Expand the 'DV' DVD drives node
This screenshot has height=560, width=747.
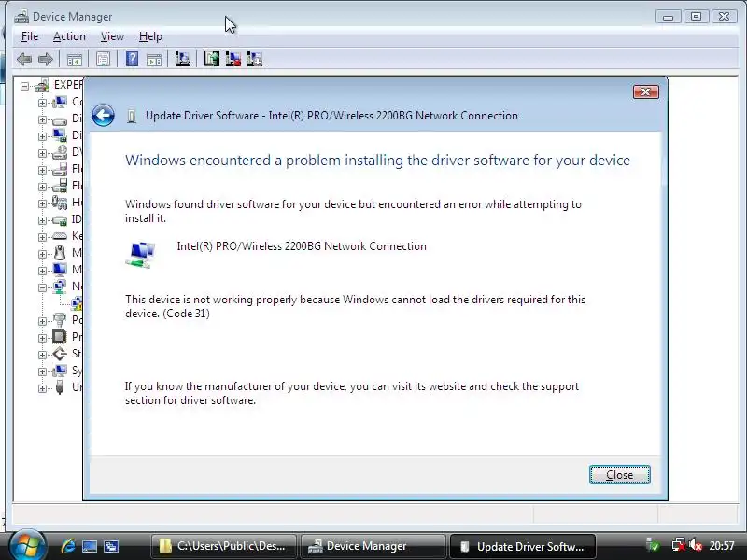[x=42, y=153]
